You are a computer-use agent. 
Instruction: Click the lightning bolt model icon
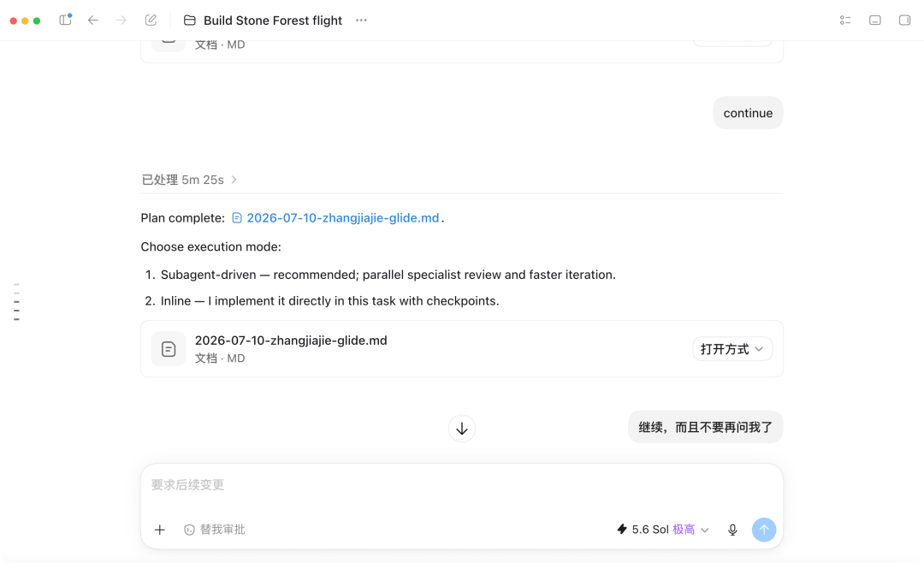(x=622, y=529)
